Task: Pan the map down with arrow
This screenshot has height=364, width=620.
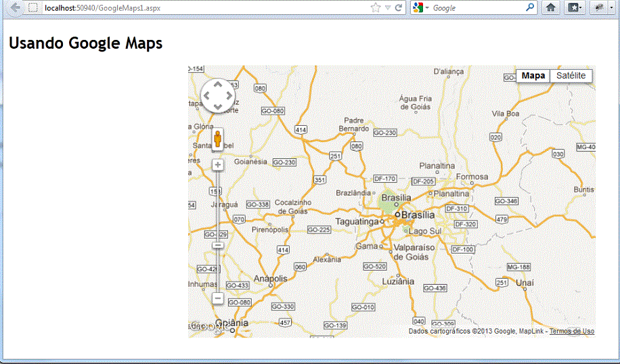Action: point(218,107)
